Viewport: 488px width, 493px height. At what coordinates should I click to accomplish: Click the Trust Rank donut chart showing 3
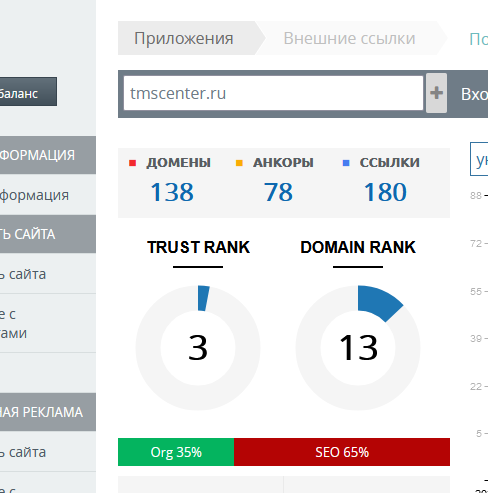coord(198,348)
